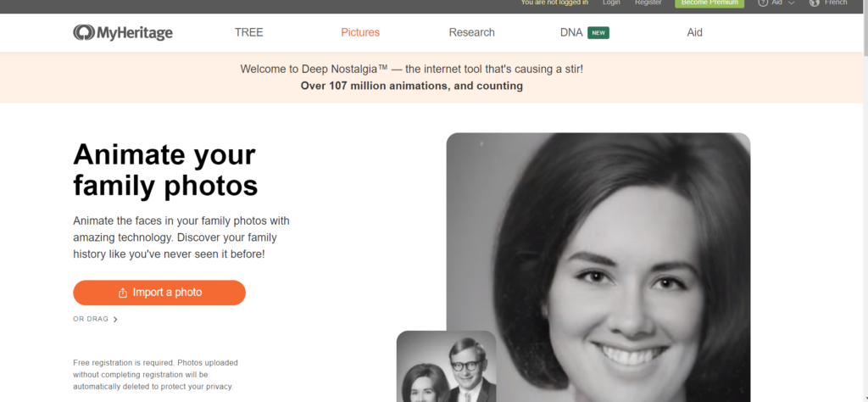Click the OR DRAG link
The height and width of the screenshot is (402, 868).
[x=95, y=319]
